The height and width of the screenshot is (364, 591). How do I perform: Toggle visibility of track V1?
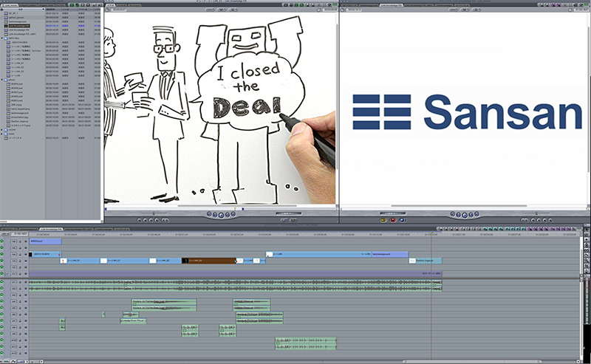pos(2,274)
